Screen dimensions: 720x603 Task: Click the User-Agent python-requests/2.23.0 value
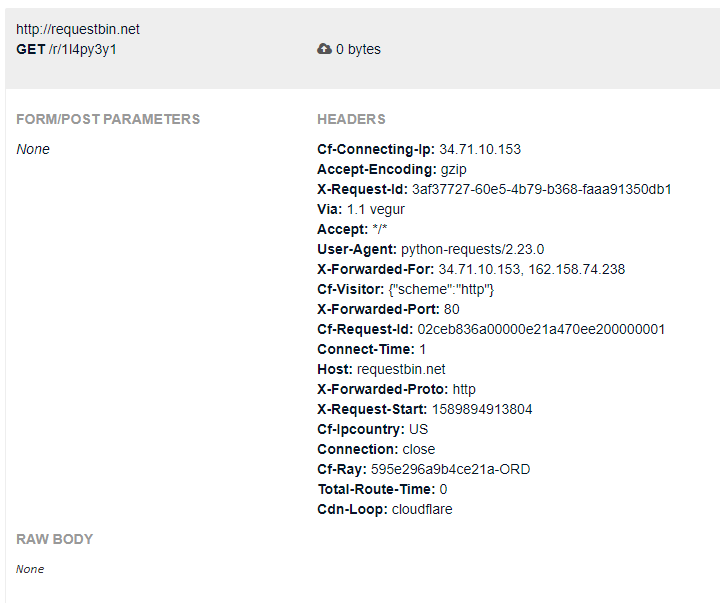[x=472, y=249]
